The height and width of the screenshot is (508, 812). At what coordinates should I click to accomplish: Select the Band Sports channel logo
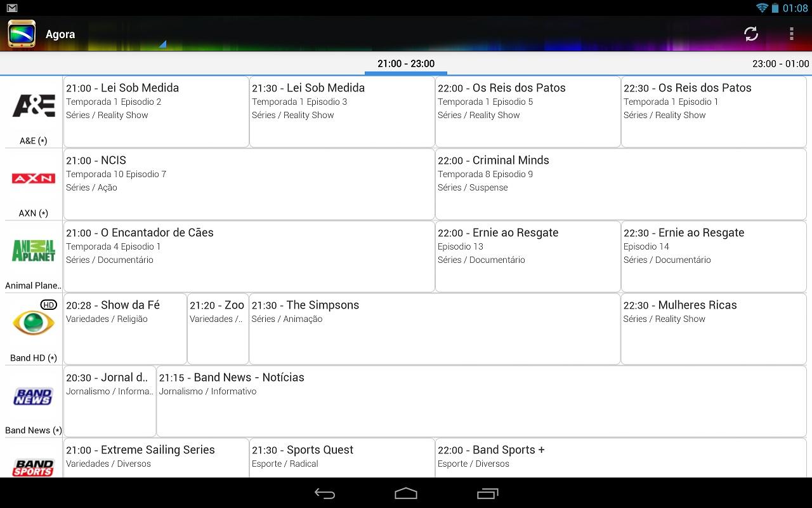pyautogui.click(x=34, y=467)
